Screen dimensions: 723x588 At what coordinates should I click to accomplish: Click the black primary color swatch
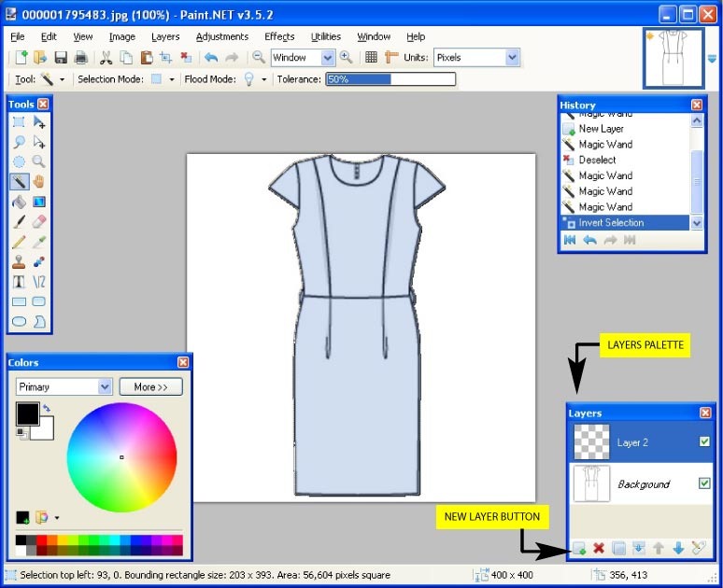click(x=27, y=414)
